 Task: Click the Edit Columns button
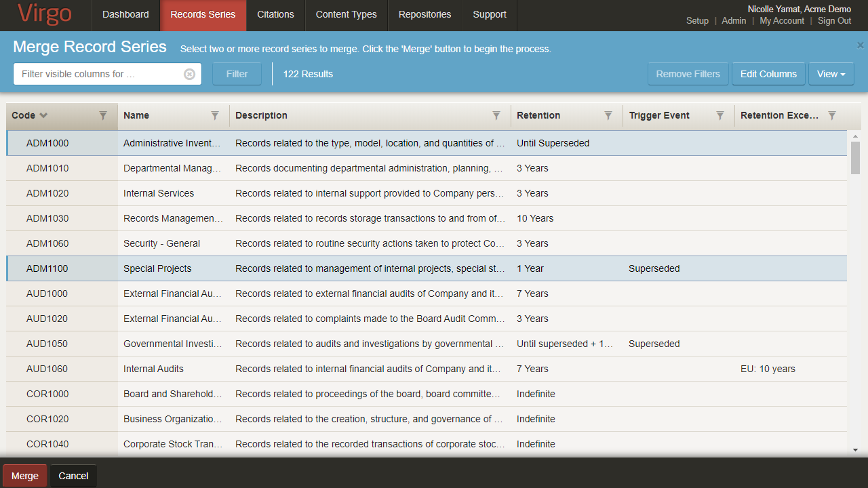pyautogui.click(x=768, y=75)
